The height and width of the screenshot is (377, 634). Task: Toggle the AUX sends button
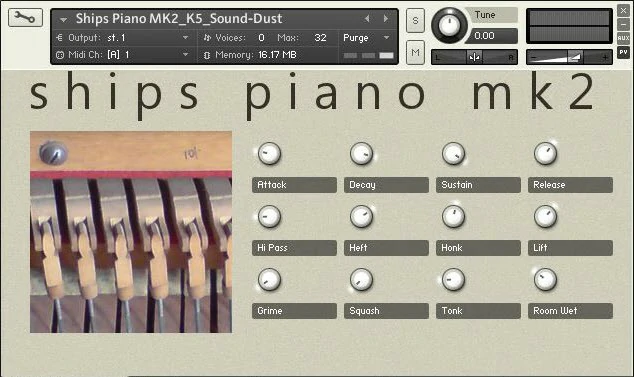623,38
